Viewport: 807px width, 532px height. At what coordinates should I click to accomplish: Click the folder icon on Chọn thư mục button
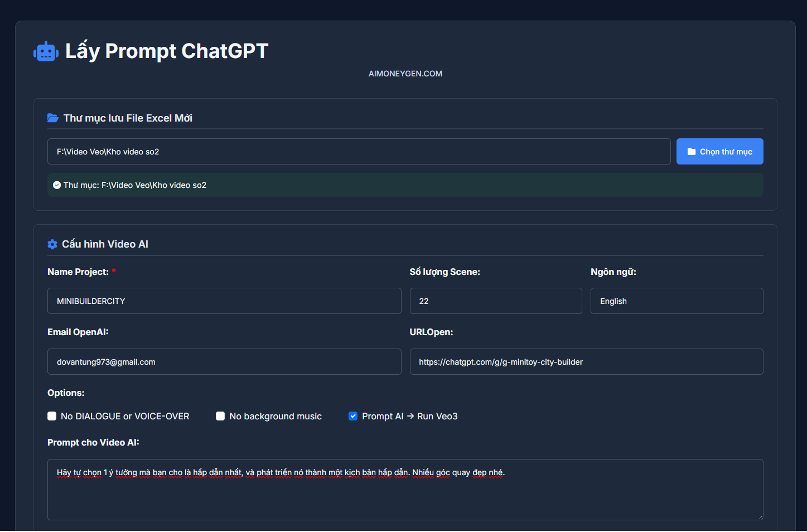(x=692, y=152)
